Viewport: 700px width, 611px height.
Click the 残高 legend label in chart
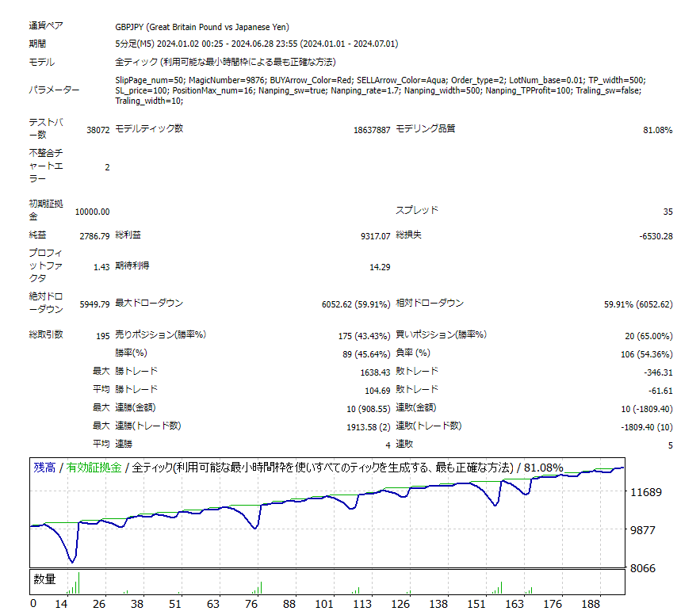pos(44,468)
